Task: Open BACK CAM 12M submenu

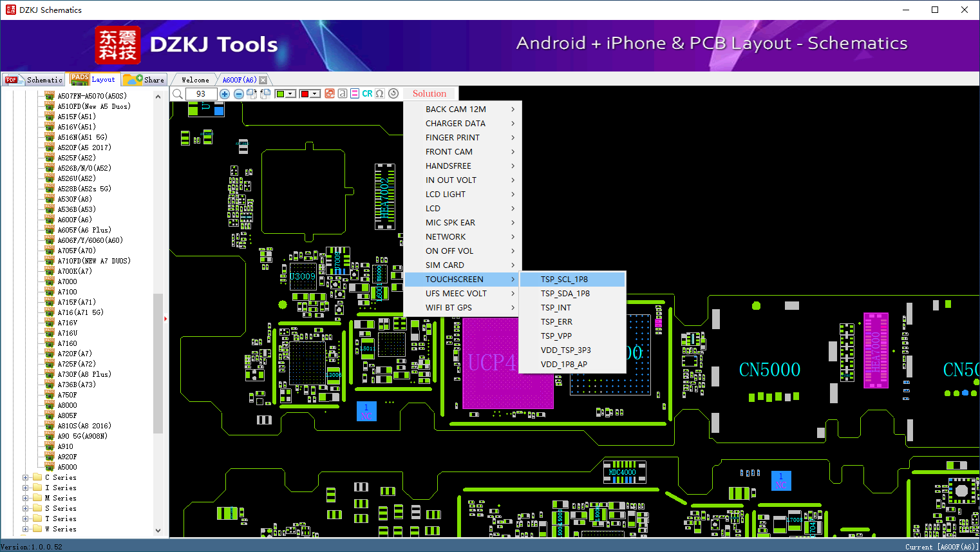Action: point(462,109)
